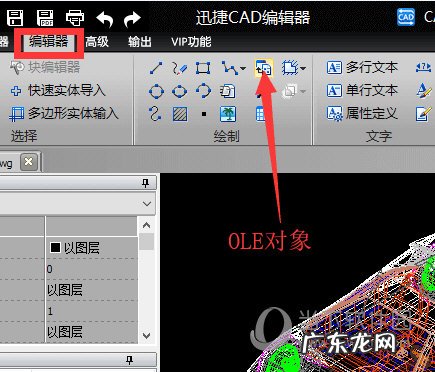Click the greyed copy-square tool icon
Image resolution: width=435 pixels, height=372 pixels.
(x=289, y=91)
